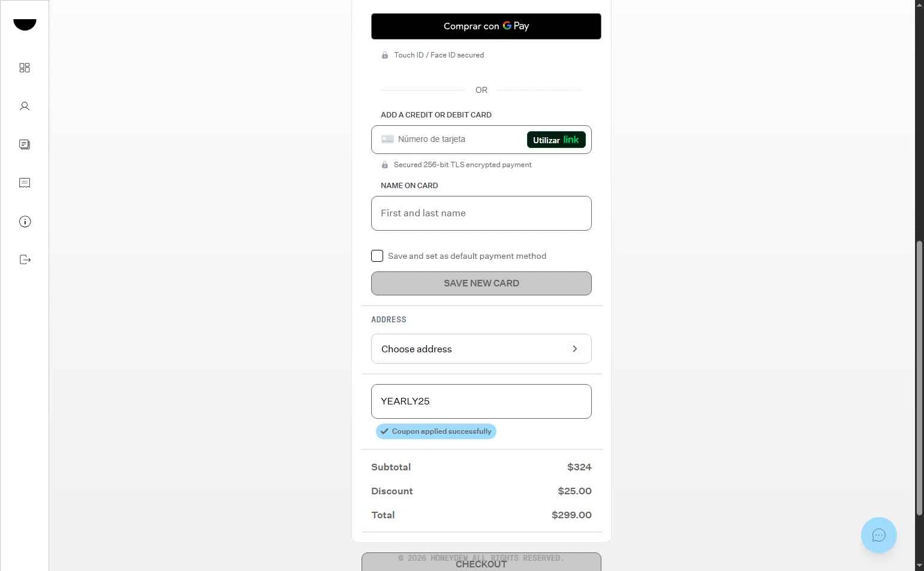Expand the Choose address selector
The width and height of the screenshot is (924, 571).
tap(481, 349)
